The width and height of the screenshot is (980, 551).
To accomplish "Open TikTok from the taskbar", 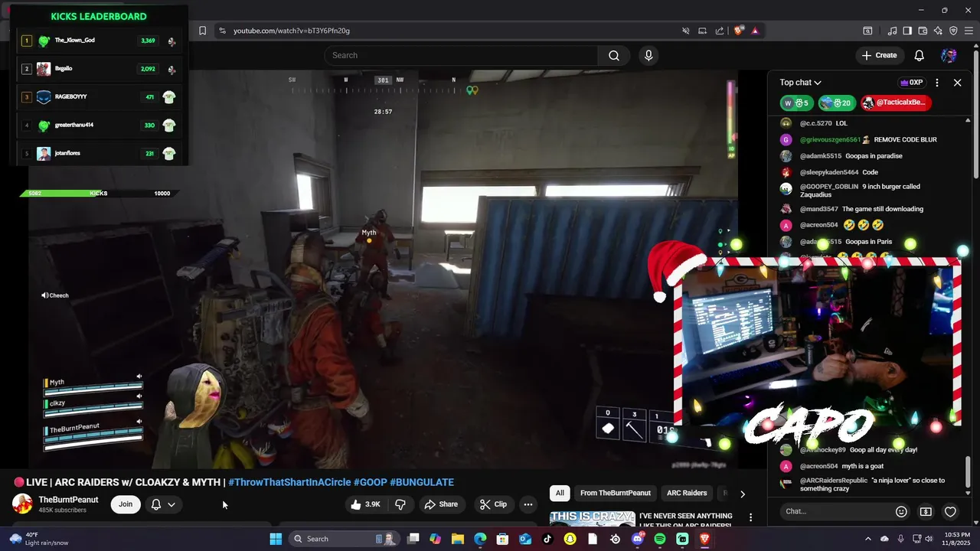I will coord(547,539).
